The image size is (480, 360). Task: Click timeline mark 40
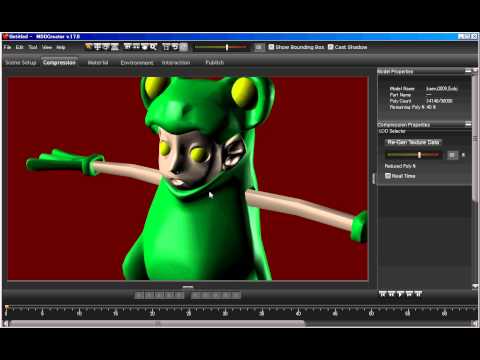coord(298,313)
